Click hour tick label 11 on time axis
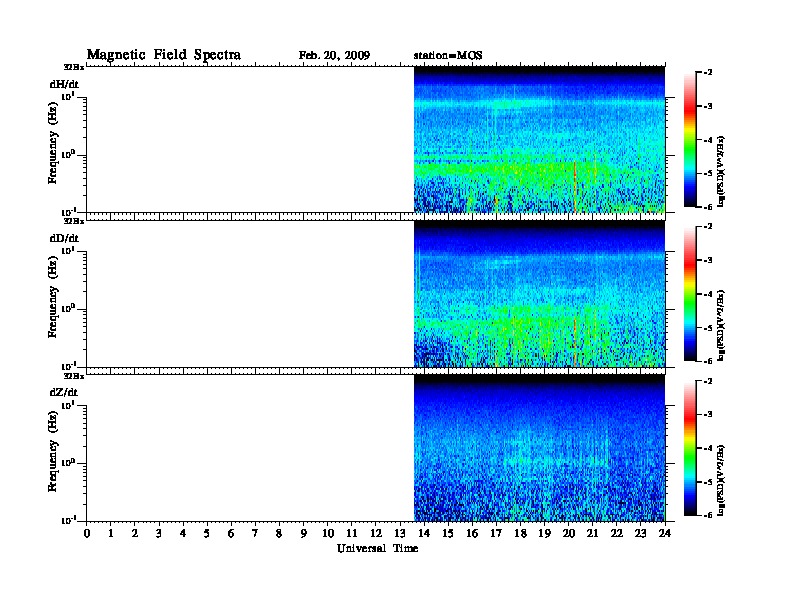 (352, 534)
